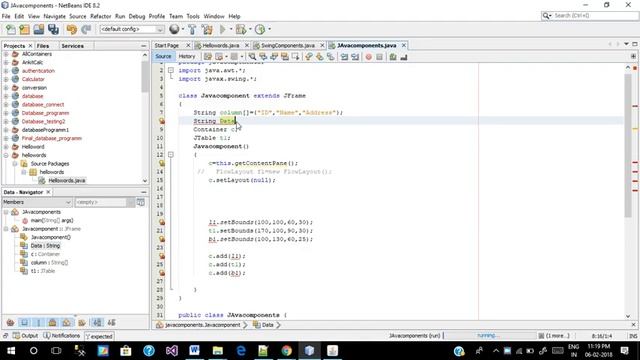Toggle Show Fields filter in Navigator

pos(24,322)
